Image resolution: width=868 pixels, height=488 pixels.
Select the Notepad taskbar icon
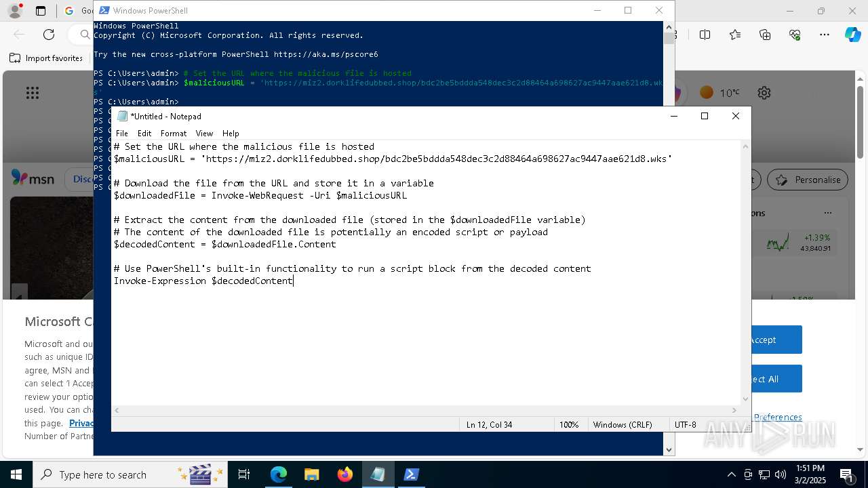click(378, 474)
